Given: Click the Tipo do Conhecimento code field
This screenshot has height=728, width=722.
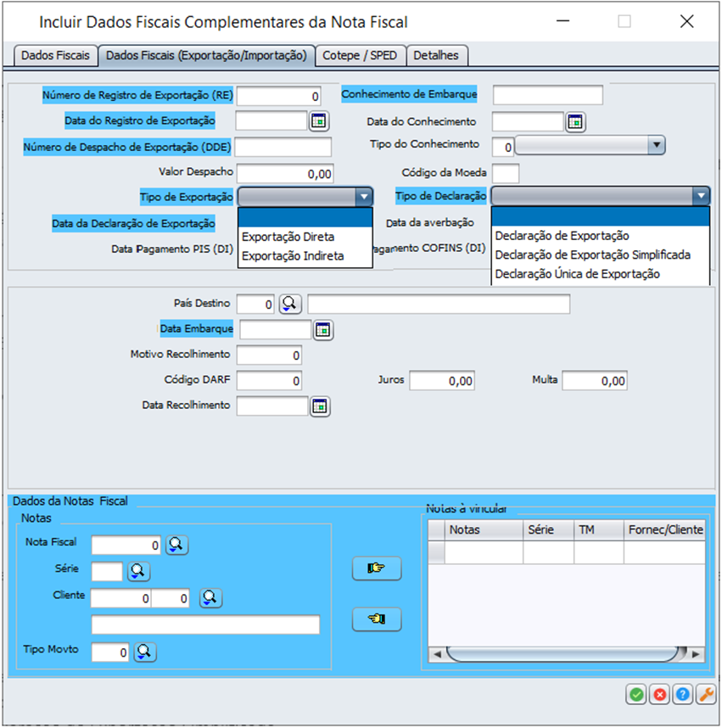Looking at the screenshot, I should tap(503, 147).
